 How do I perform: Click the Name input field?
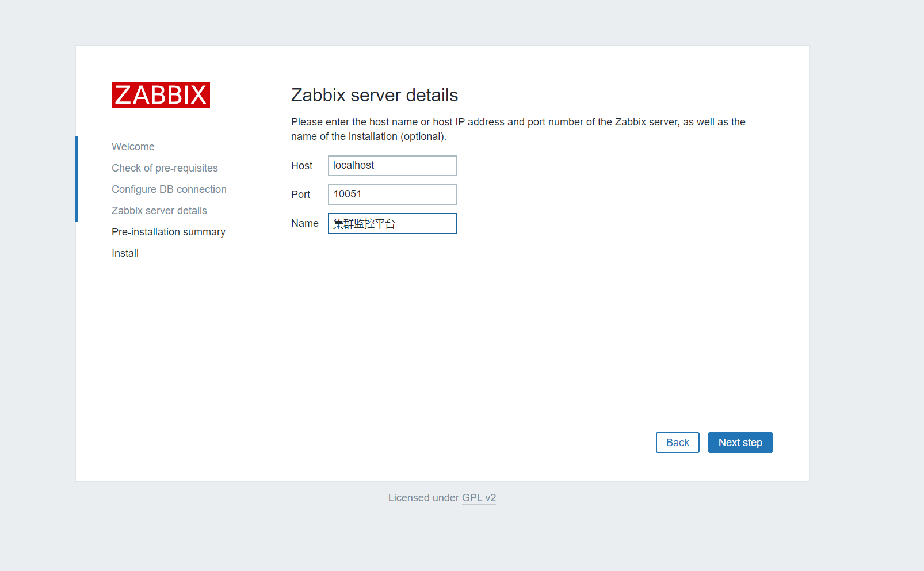(x=392, y=223)
